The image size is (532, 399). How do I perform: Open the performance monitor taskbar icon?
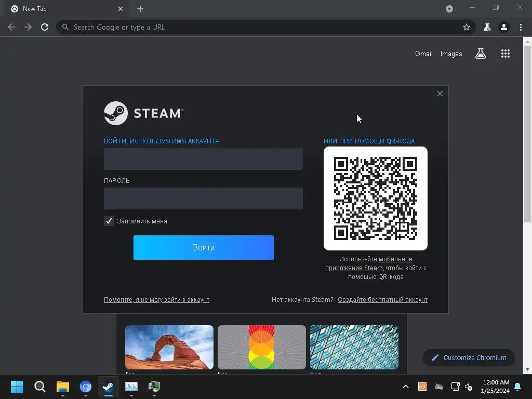[131, 387]
